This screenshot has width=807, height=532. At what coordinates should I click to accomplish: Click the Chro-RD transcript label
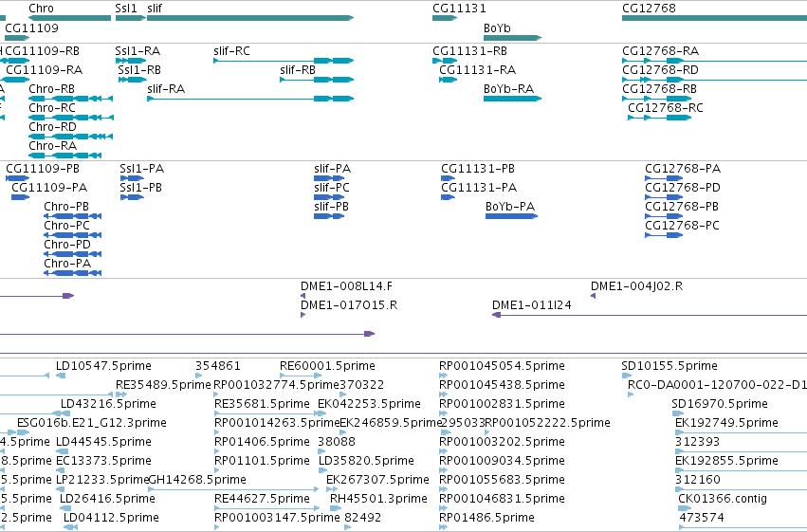click(52, 127)
